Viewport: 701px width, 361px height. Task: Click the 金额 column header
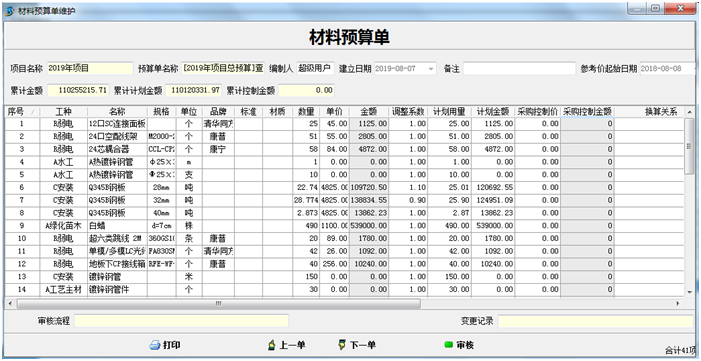[x=369, y=111]
